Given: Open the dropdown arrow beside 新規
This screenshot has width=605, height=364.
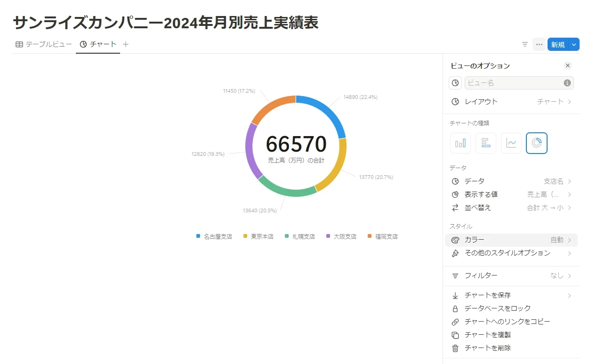Looking at the screenshot, I should tap(574, 44).
